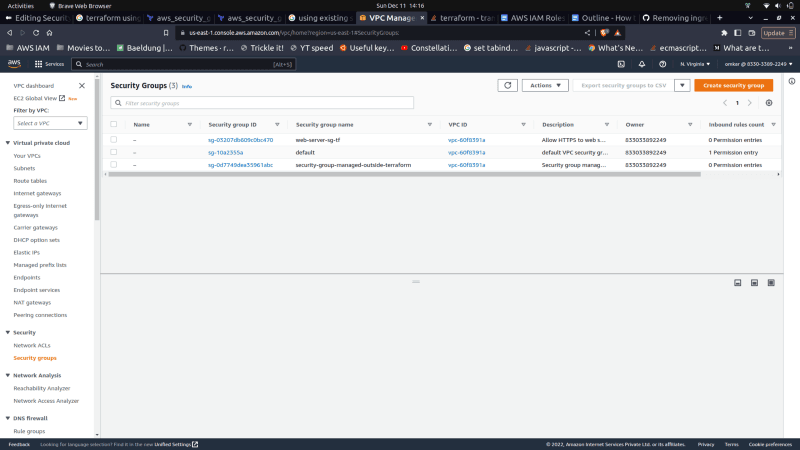
Task: Reload the browser page
Action: tap(36, 33)
